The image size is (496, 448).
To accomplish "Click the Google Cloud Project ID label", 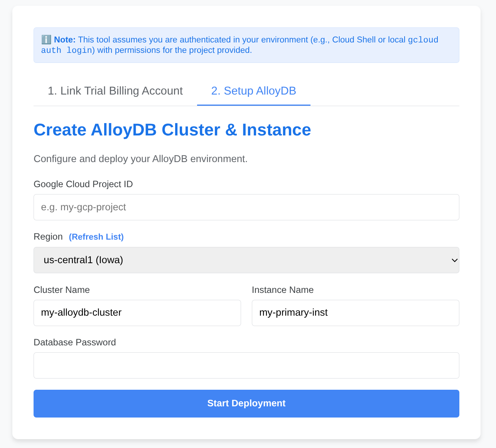I will pyautogui.click(x=83, y=184).
